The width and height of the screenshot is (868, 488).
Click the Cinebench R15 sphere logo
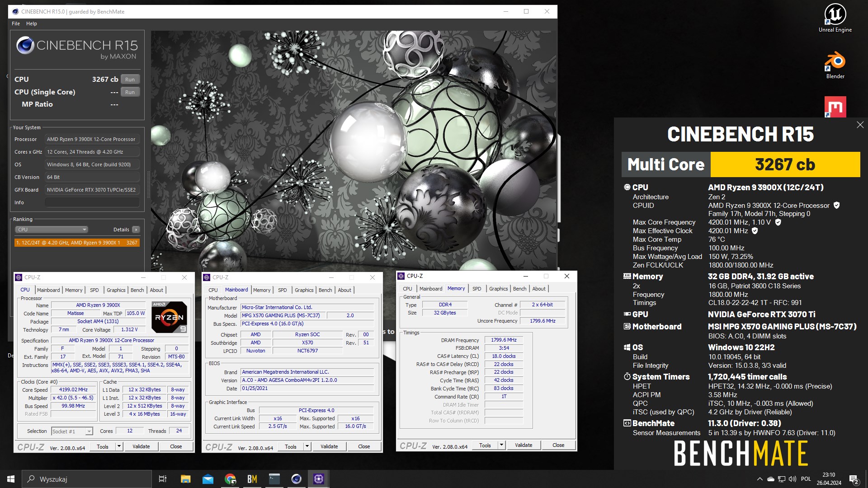tap(25, 46)
